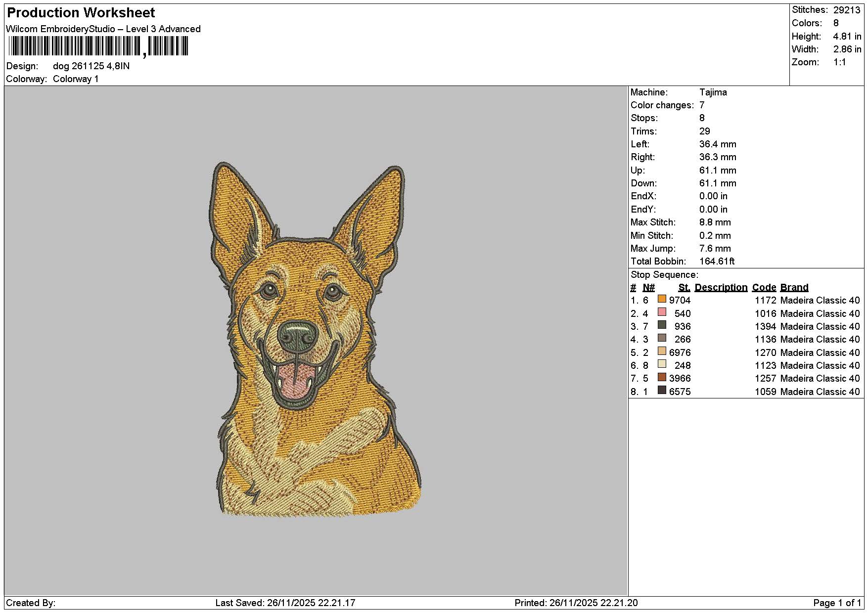Click the 'Stop Sequence:' heading
868x613 pixels.
point(664,274)
